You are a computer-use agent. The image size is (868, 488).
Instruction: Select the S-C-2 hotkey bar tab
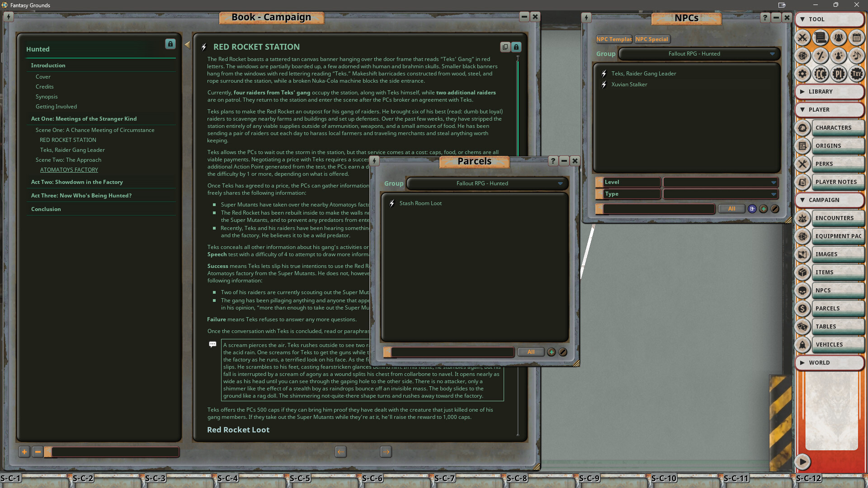pos(82,478)
